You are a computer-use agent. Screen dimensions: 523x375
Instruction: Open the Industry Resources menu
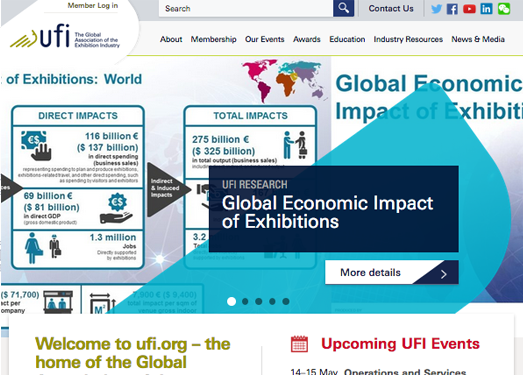click(x=408, y=39)
